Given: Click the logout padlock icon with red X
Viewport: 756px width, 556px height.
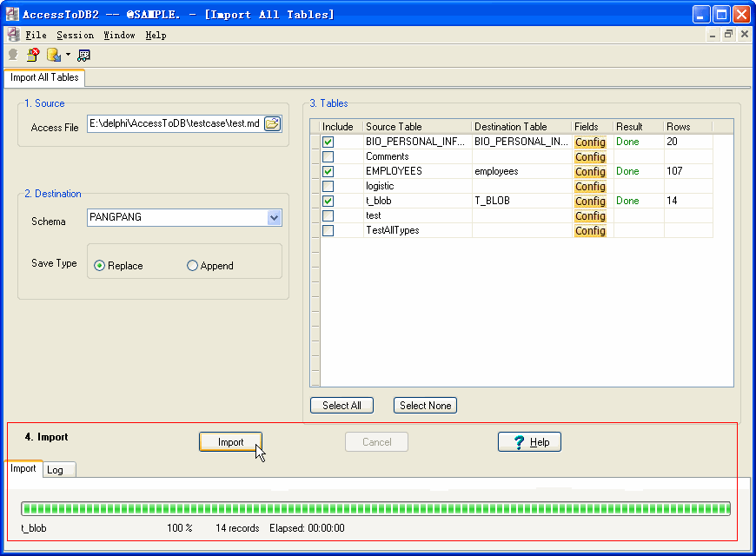Looking at the screenshot, I should 33,55.
